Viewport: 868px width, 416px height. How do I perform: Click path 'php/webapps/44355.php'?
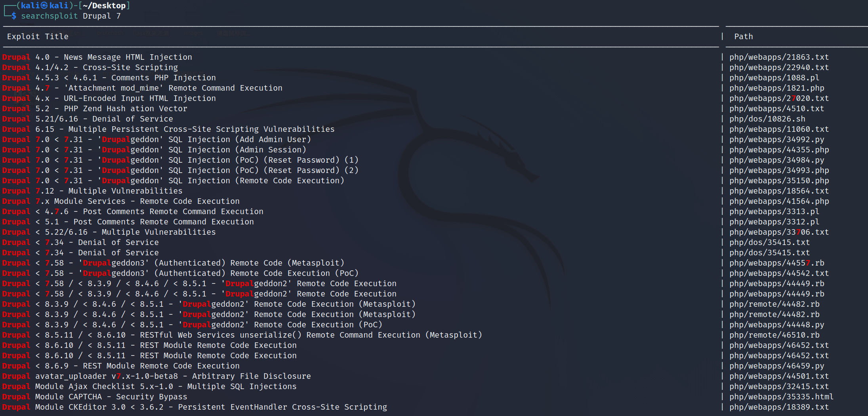[779, 150]
